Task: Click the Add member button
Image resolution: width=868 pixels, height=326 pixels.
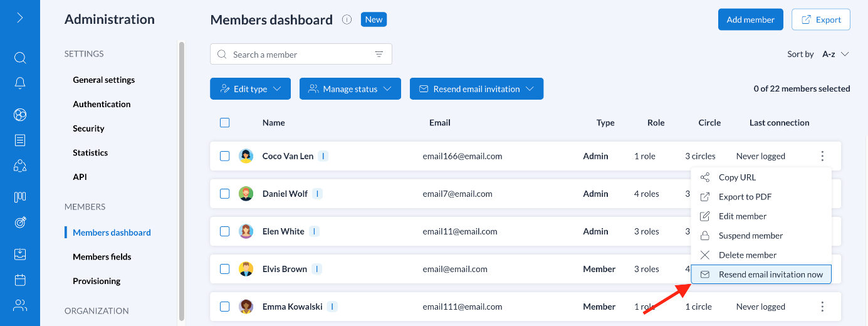Action: 751,19
